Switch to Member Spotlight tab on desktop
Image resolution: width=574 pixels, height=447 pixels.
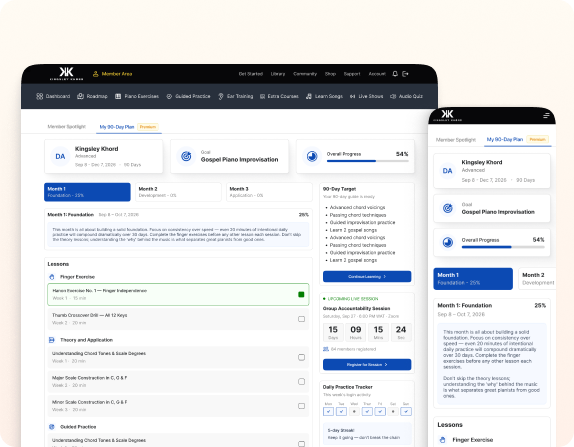66,127
